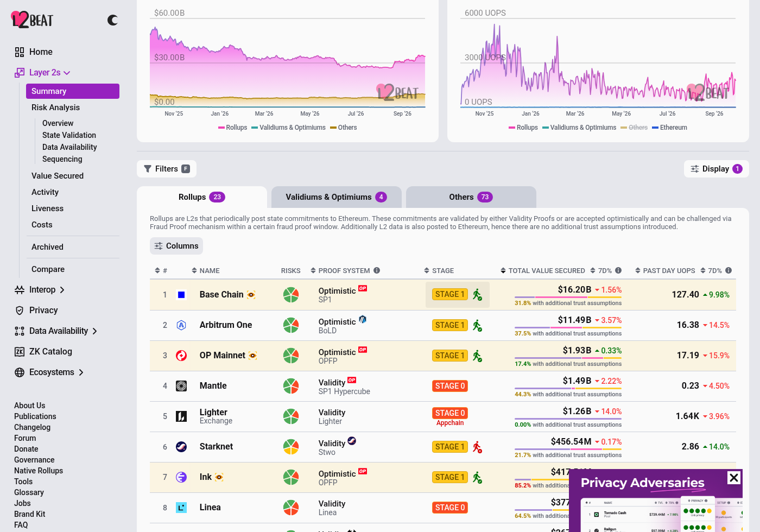Go to State Validation
This screenshot has width=760, height=532.
pyautogui.click(x=69, y=135)
